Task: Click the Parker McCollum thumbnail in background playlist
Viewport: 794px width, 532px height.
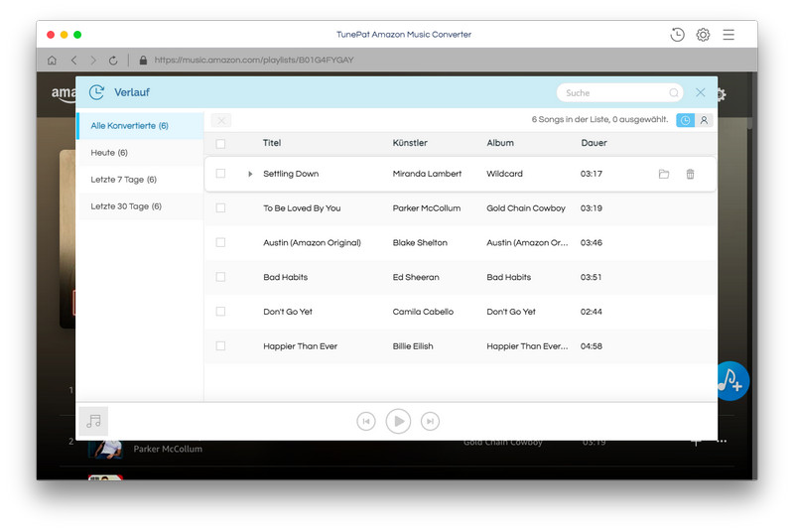Action: 106,449
